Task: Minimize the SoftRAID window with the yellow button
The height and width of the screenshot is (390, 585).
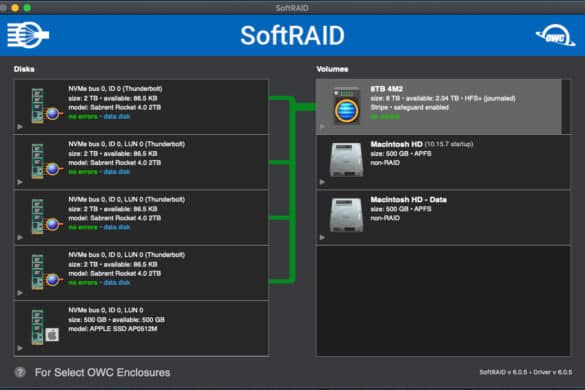Action: tap(15, 7)
